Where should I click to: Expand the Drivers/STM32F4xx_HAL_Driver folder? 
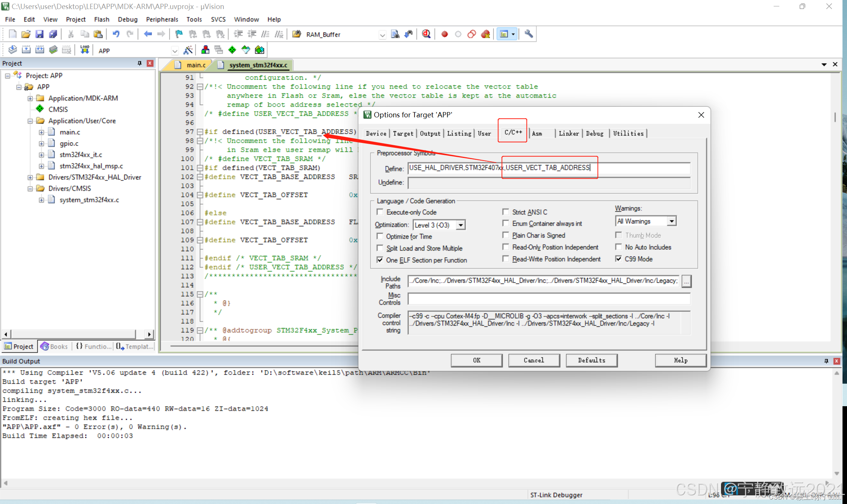tap(30, 177)
